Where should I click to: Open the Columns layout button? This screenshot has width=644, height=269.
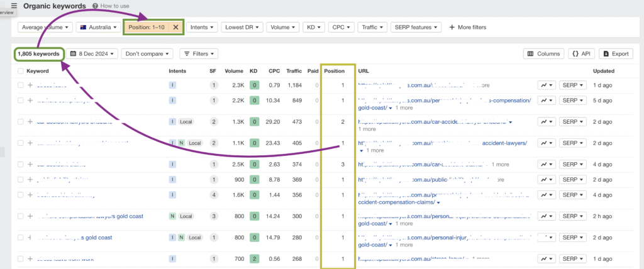point(543,54)
